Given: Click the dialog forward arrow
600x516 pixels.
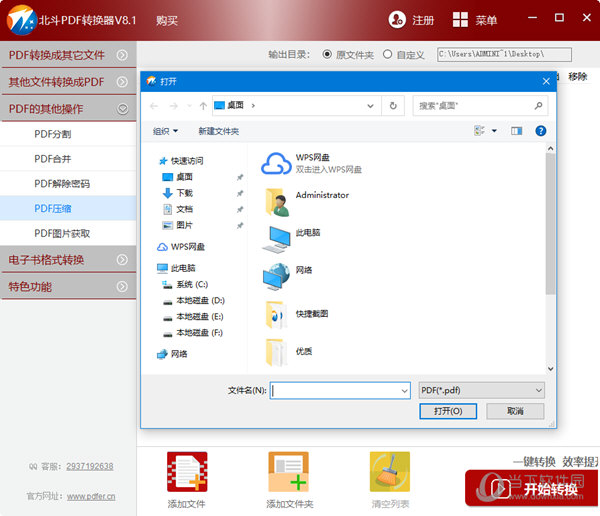Looking at the screenshot, I should tap(173, 106).
